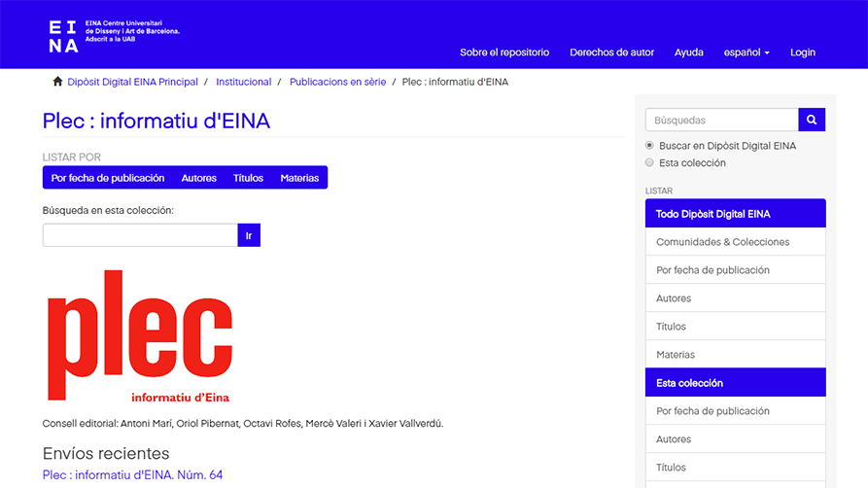Image resolution: width=868 pixels, height=488 pixels.
Task: Click the magnifier search button
Action: pyautogui.click(x=812, y=120)
